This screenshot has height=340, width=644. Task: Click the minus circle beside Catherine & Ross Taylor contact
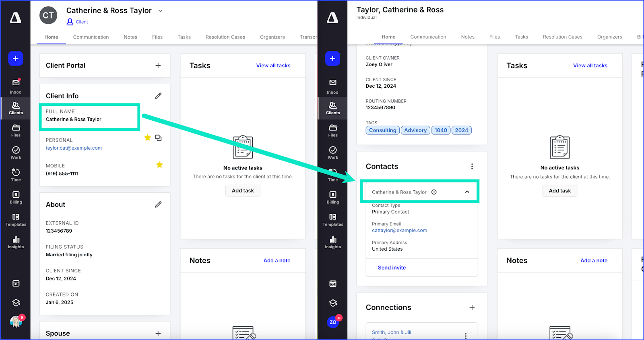tap(434, 192)
